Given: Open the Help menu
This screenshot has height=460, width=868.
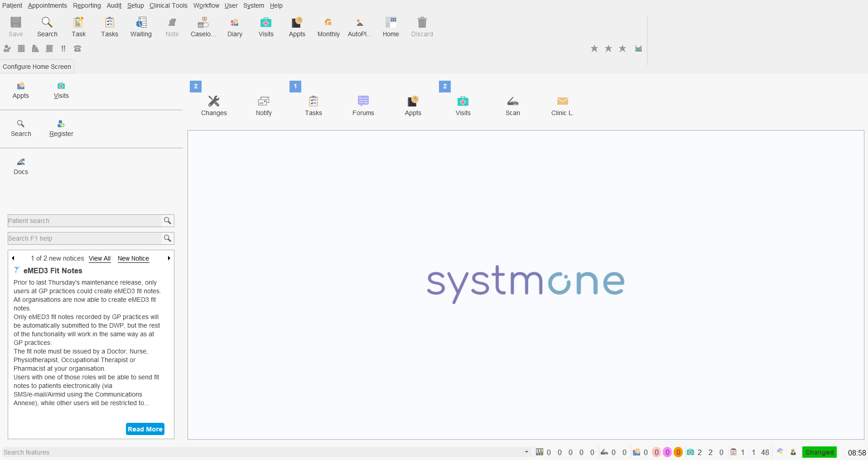Looking at the screenshot, I should tap(276, 5).
